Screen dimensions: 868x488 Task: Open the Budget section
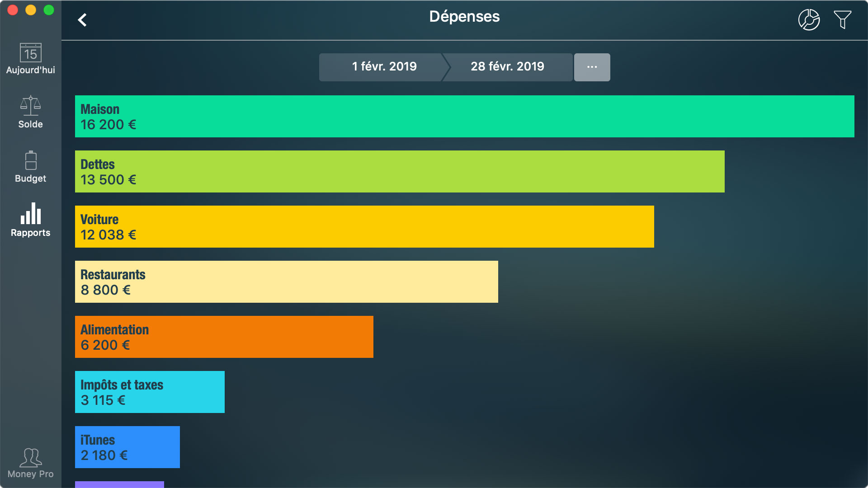[x=30, y=166]
